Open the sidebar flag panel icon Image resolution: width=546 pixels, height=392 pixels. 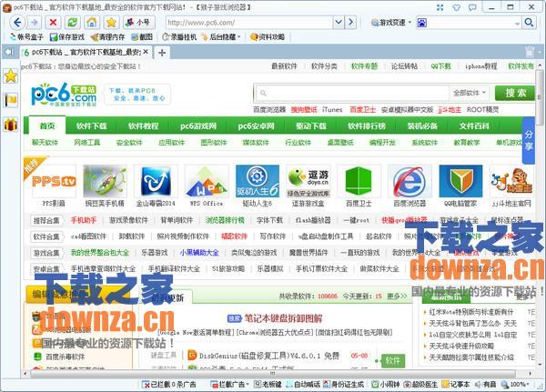pos(10,100)
